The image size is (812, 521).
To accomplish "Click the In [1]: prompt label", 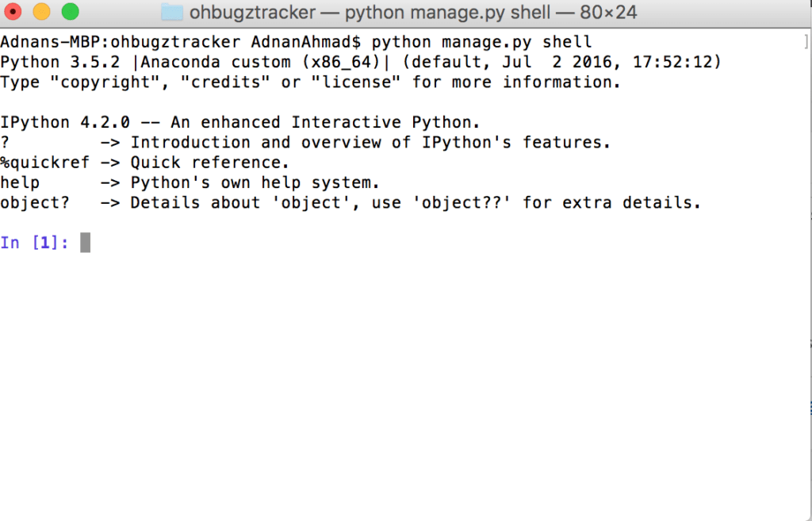I will click(x=34, y=243).
